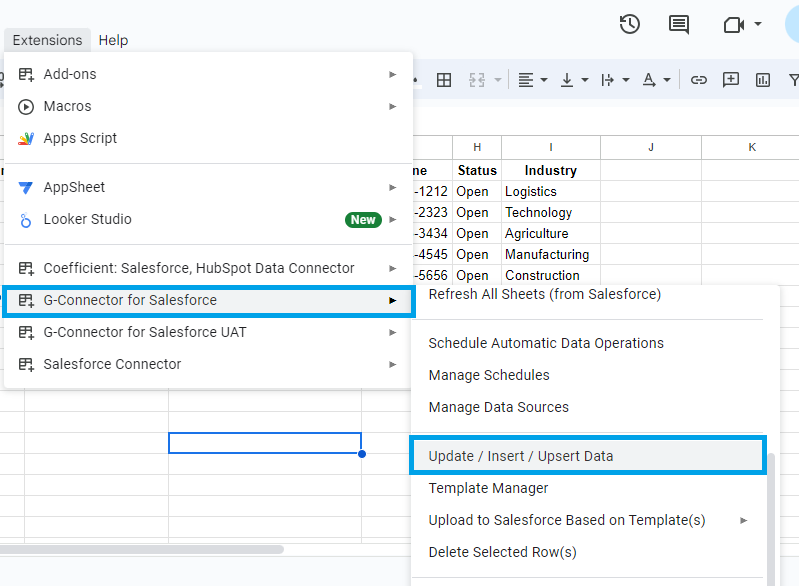The width and height of the screenshot is (799, 586).
Task: Click the insert link icon
Action: pos(699,80)
